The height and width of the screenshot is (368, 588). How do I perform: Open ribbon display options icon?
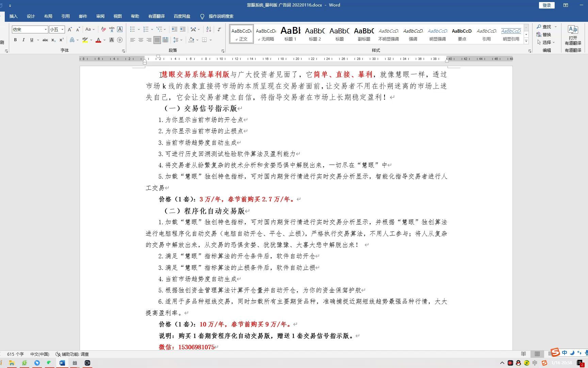[x=566, y=5]
